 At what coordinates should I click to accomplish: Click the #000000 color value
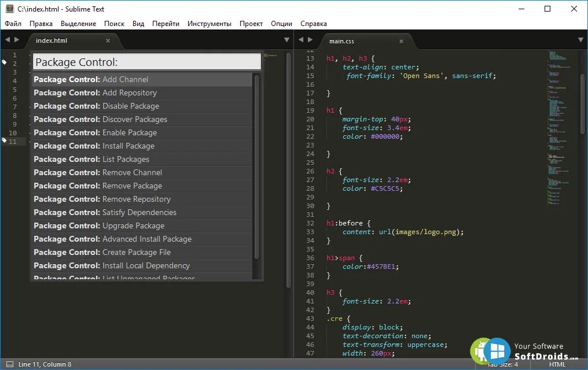(x=385, y=136)
